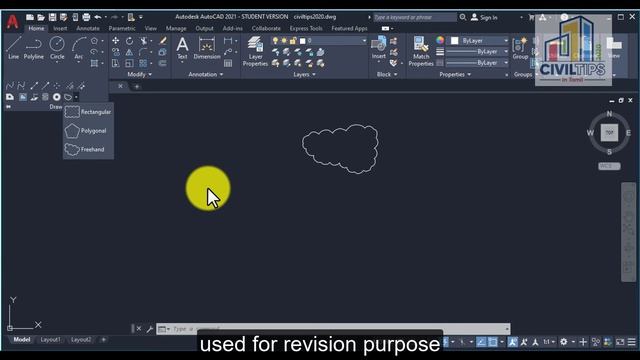Switch to the Layout1 tab

coord(51,340)
